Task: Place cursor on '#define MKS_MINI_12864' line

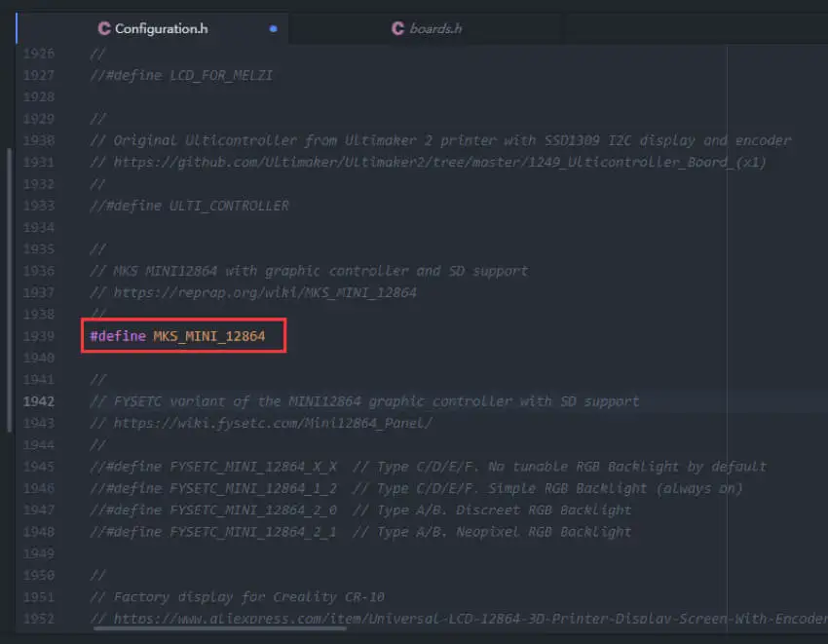Action: click(177, 336)
